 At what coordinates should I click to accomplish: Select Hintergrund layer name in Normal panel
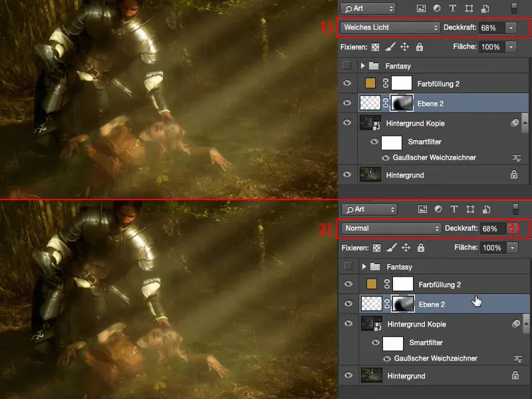tap(406, 376)
